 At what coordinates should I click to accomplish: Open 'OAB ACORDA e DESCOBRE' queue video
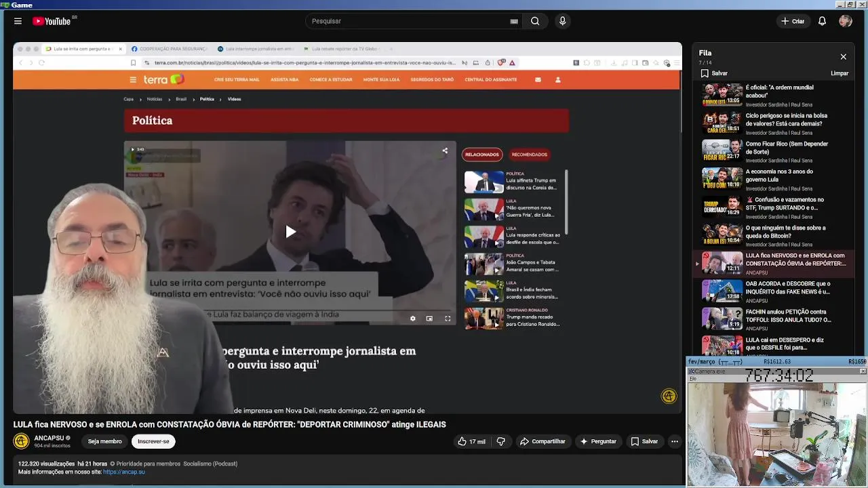pyautogui.click(x=773, y=291)
